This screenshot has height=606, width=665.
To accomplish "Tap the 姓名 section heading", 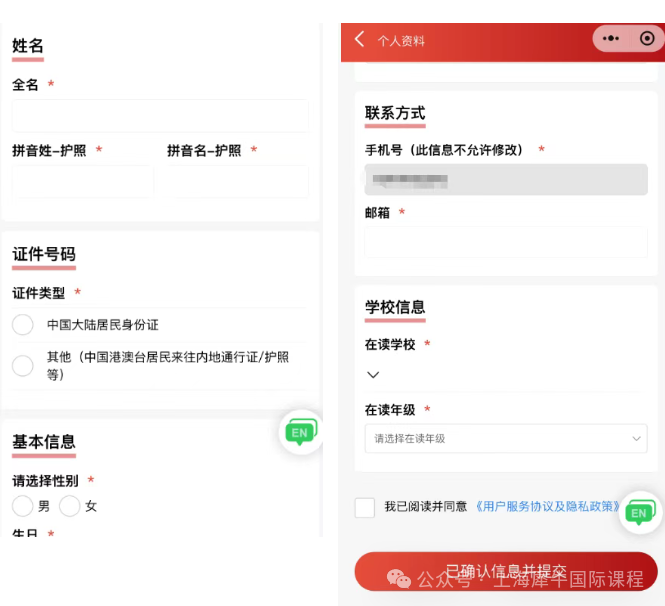I will (x=28, y=46).
